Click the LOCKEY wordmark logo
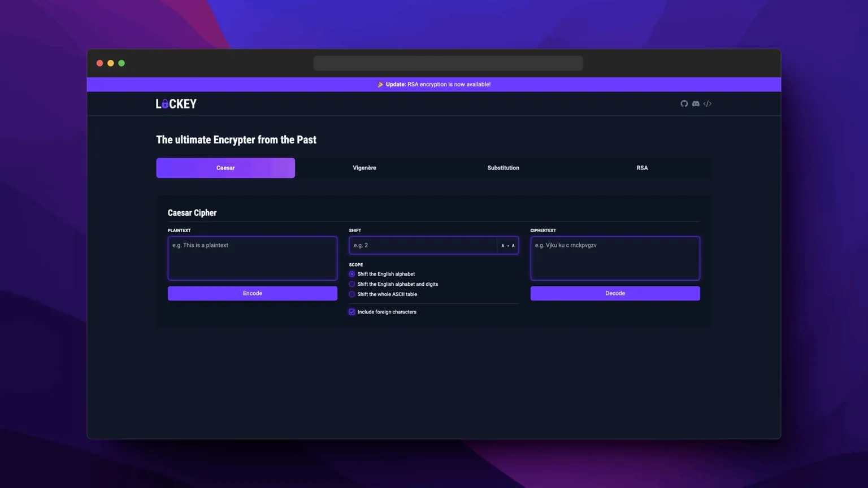The height and width of the screenshot is (488, 868). pyautogui.click(x=176, y=103)
